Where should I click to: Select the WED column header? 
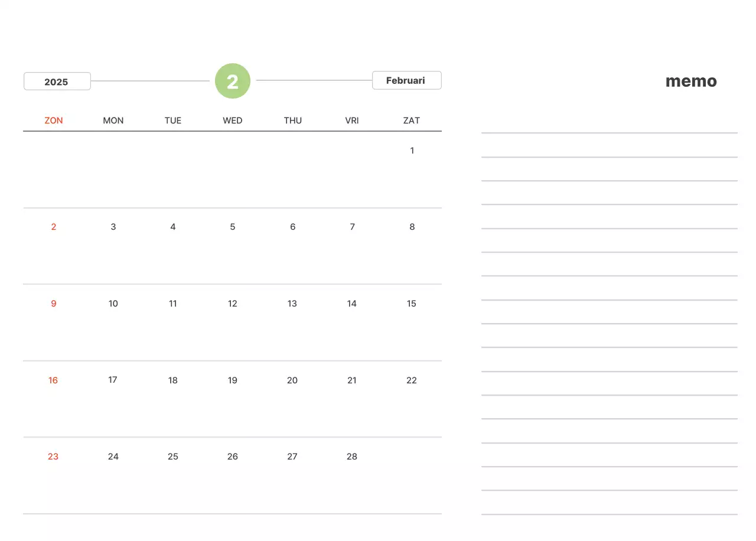[233, 120]
